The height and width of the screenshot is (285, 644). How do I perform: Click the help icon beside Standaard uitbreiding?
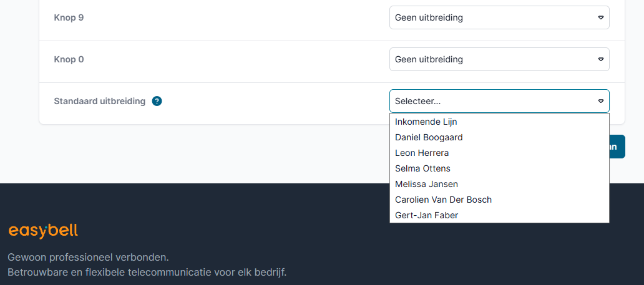(x=157, y=101)
